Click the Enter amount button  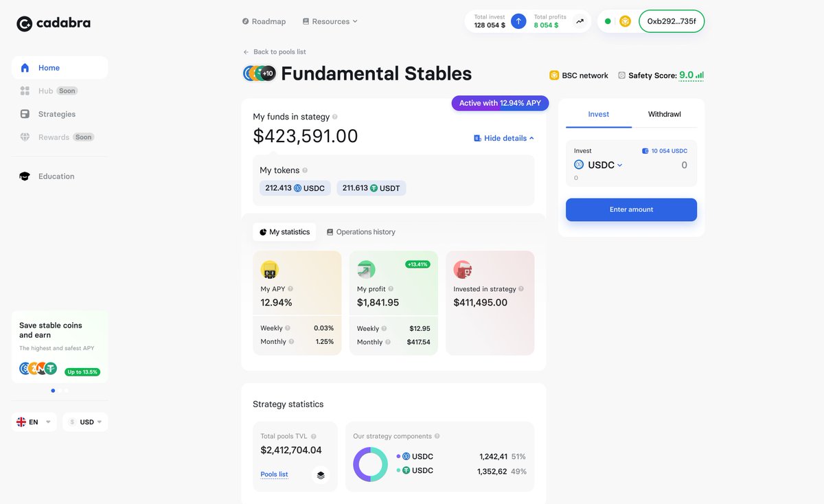(630, 209)
